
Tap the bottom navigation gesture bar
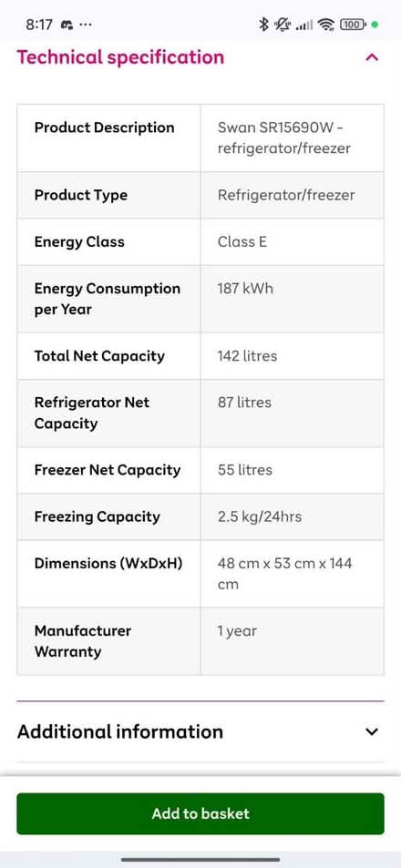(x=200, y=860)
